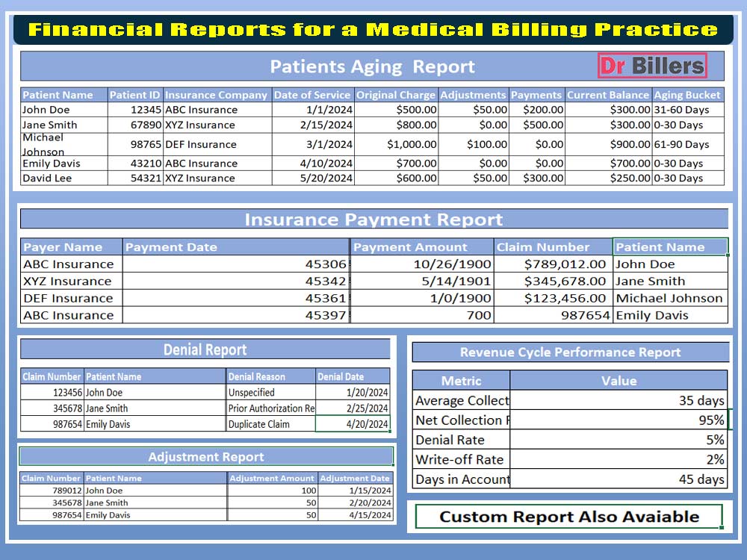747x560 pixels.
Task: Click original charge $1,000.00
Action: click(396, 144)
